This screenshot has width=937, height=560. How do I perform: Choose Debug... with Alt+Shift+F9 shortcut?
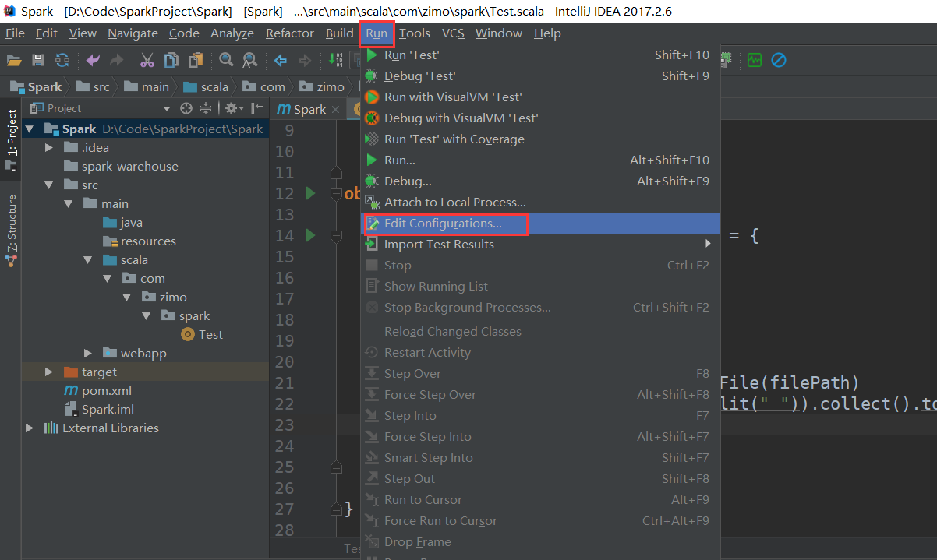pyautogui.click(x=540, y=181)
